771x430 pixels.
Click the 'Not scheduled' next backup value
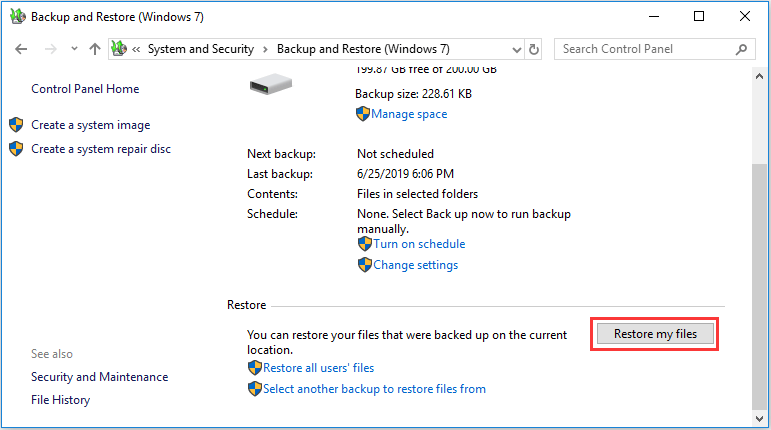395,154
